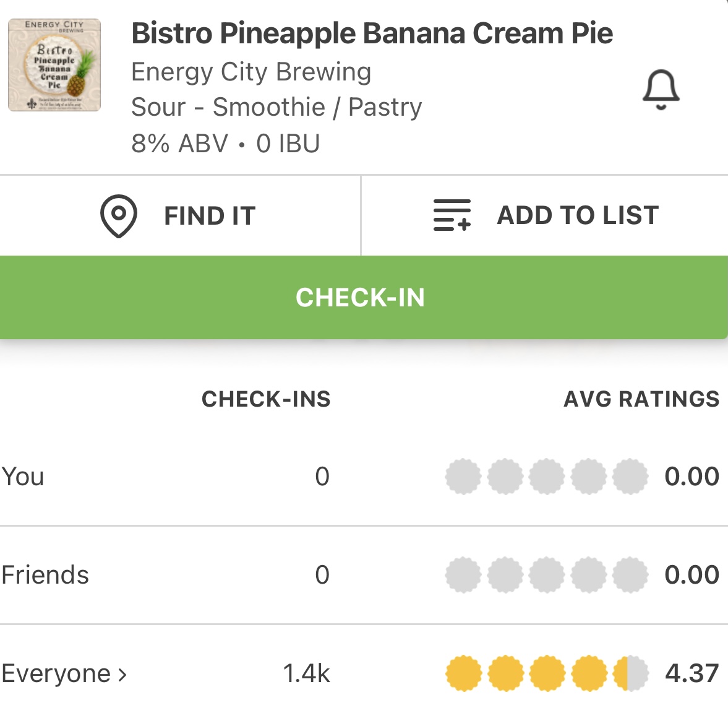The image size is (728, 713).
Task: Click the location pin icon
Action: pos(118,216)
